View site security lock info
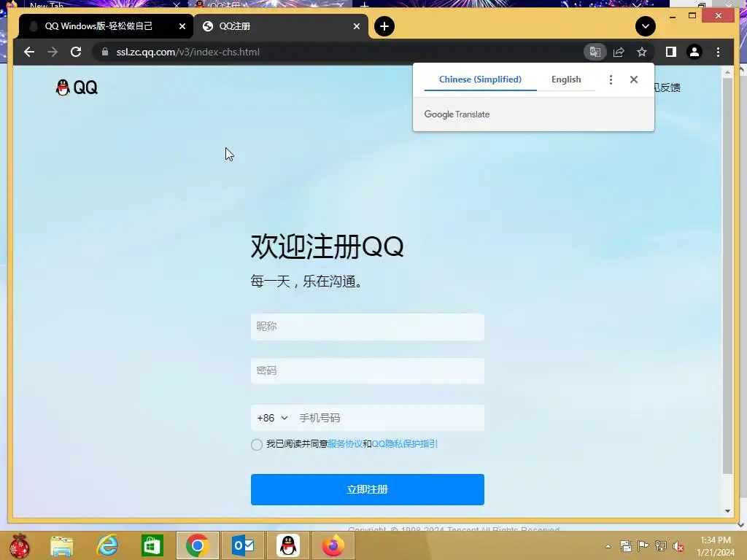747x560 pixels. 105,52
